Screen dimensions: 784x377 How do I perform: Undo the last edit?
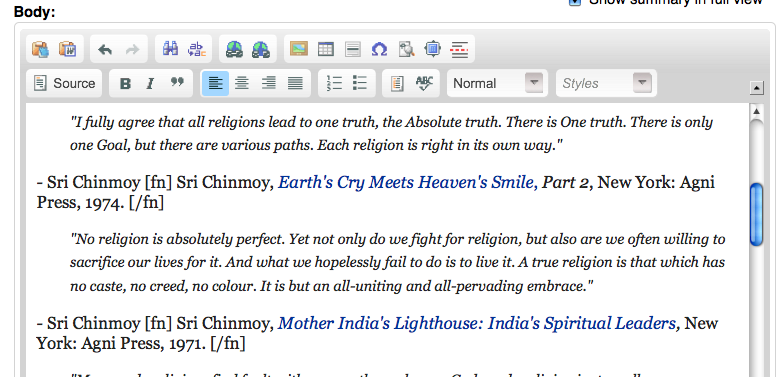tap(105, 49)
